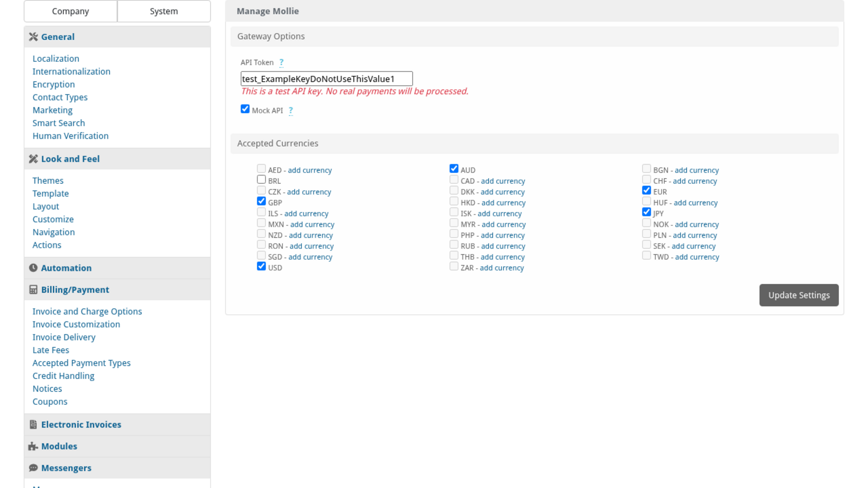Expand the Modules section
Screen dimensions: 868x488
[117, 446]
